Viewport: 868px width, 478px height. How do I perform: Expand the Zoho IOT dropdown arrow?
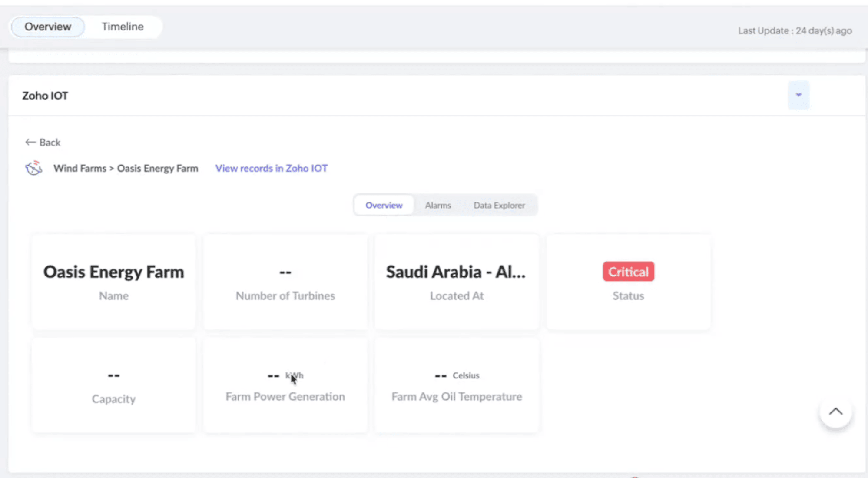pyautogui.click(x=798, y=95)
